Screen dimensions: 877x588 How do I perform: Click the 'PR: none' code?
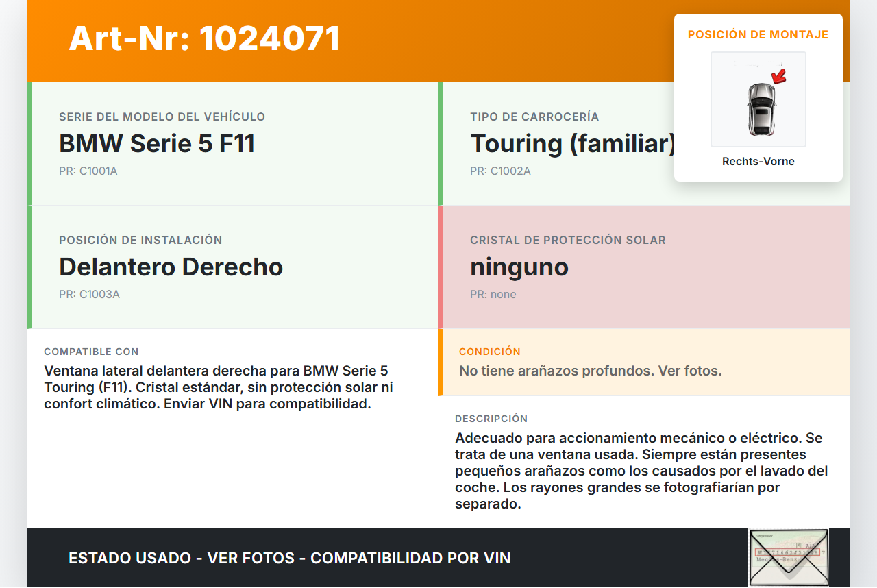point(493,294)
